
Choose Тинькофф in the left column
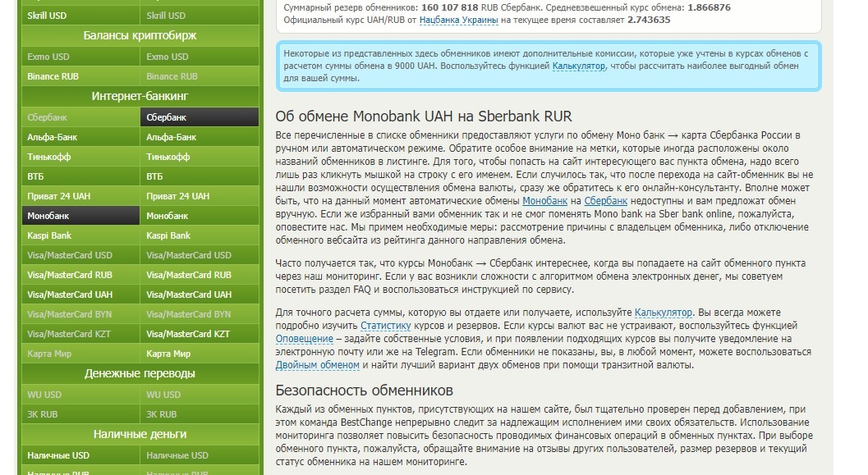click(x=80, y=157)
